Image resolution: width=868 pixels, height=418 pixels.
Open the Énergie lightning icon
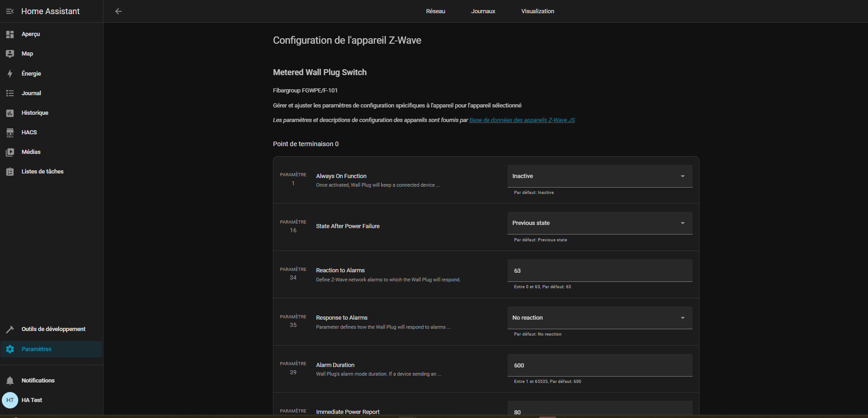pyautogui.click(x=10, y=73)
